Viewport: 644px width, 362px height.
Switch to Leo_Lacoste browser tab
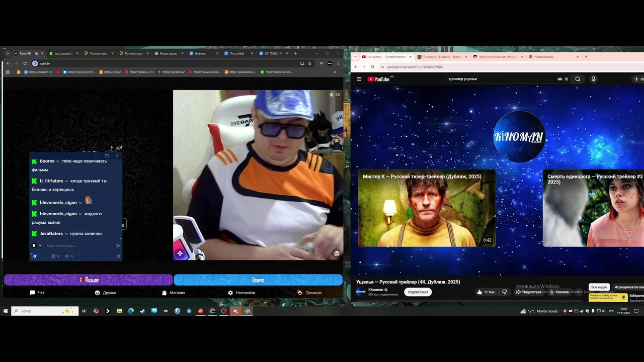click(63, 53)
